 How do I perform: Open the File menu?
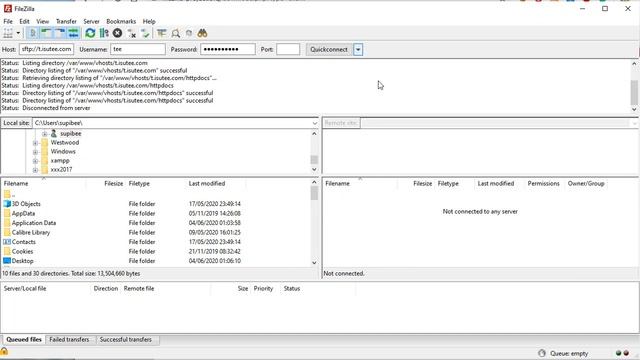click(x=8, y=21)
